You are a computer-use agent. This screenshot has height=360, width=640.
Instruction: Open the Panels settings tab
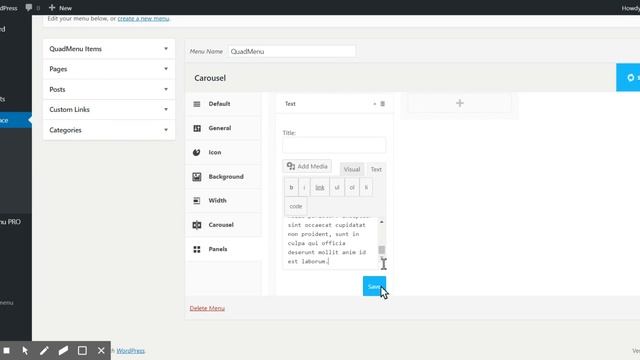[224, 249]
